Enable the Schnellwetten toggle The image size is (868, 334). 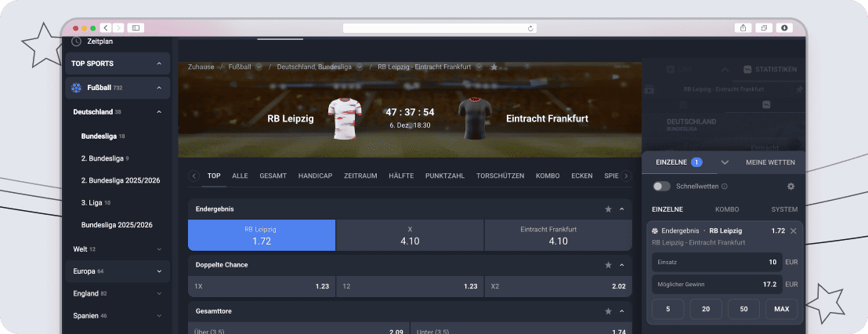click(661, 187)
